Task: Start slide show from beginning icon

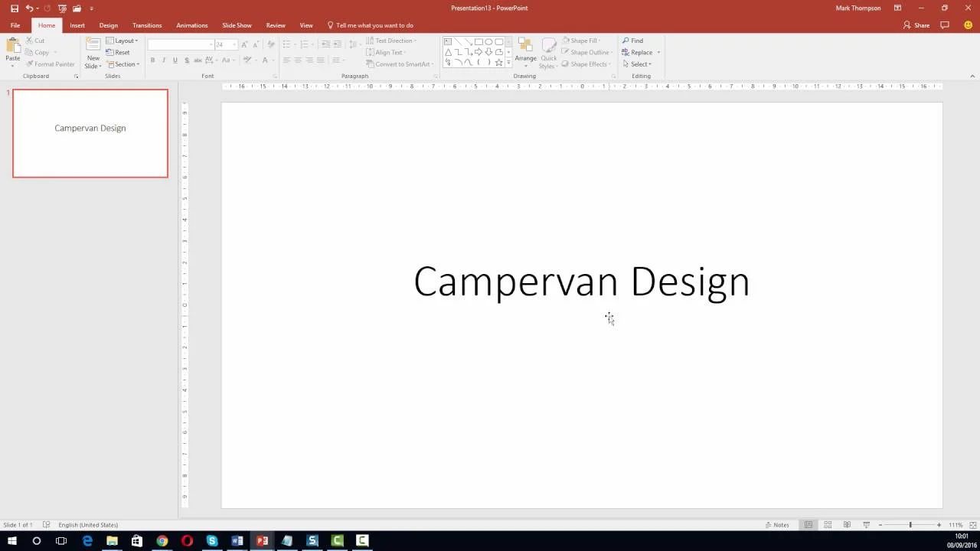Action: coord(62,8)
